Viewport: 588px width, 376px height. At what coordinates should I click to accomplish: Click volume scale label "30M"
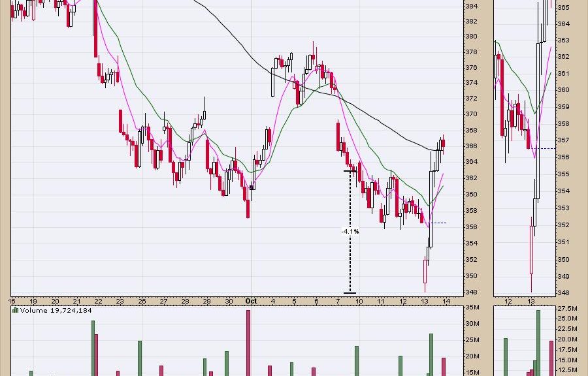point(472,324)
